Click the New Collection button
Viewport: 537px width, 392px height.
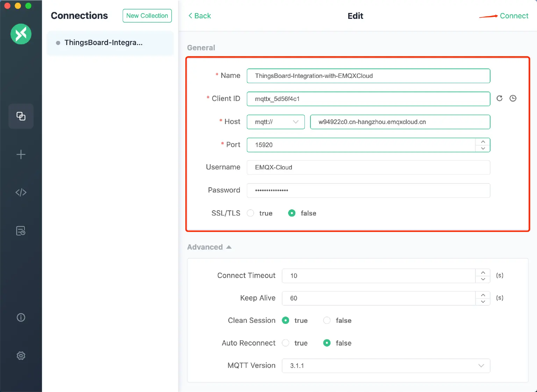coord(147,16)
